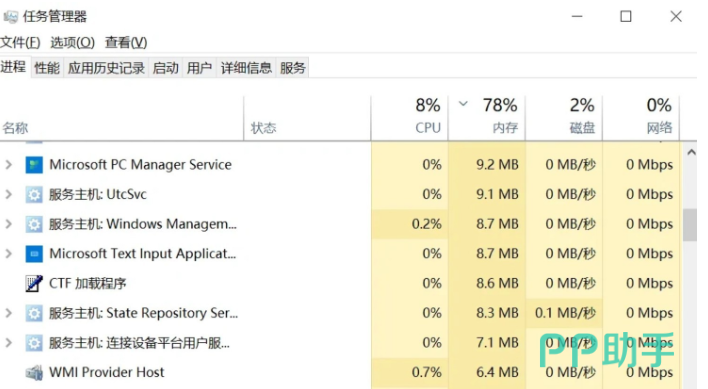Switch to the 性能 tab
The image size is (708, 389).
[x=47, y=68]
